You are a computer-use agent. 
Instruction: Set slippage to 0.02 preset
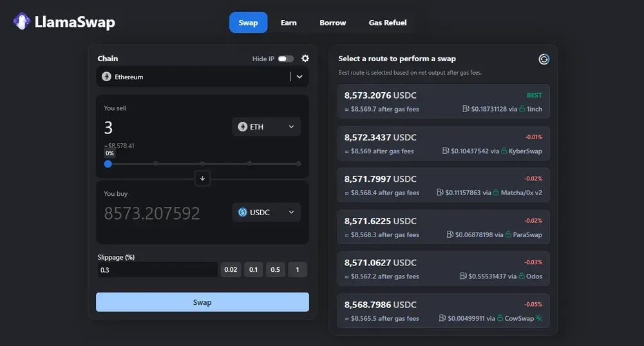[231, 269]
